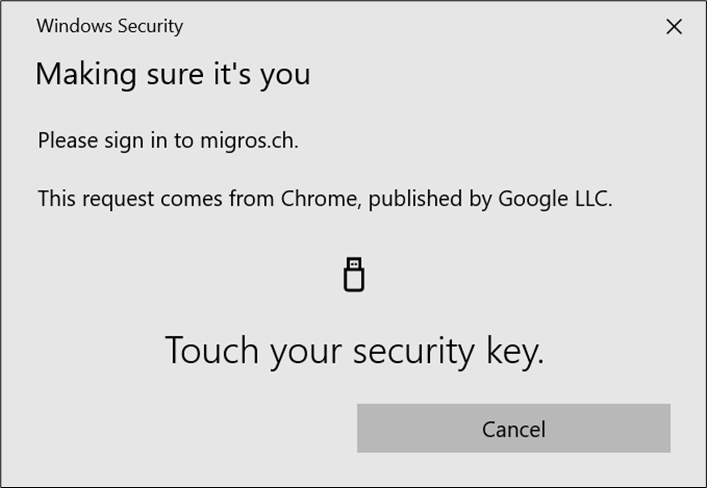Image resolution: width=707 pixels, height=488 pixels.
Task: Cancel the security key sign-in request
Action: click(x=514, y=428)
